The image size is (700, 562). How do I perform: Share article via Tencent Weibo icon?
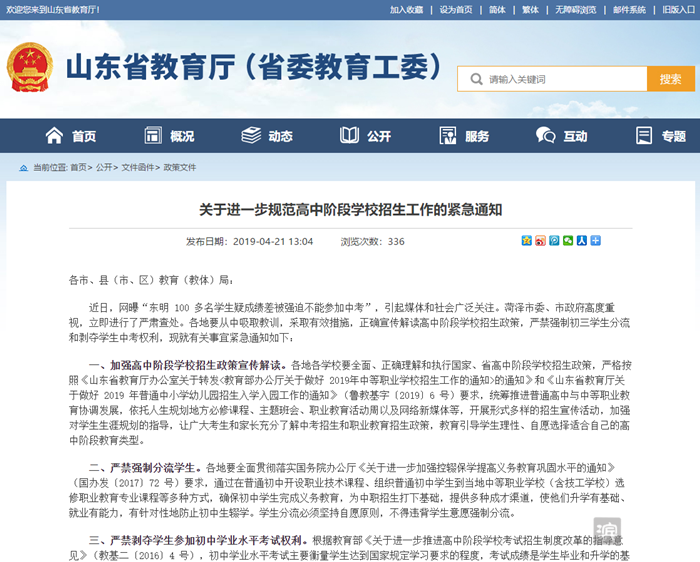tap(554, 241)
